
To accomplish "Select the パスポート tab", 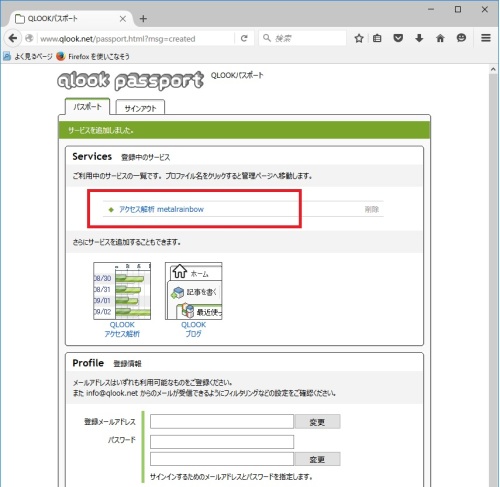I will pyautogui.click(x=87, y=107).
